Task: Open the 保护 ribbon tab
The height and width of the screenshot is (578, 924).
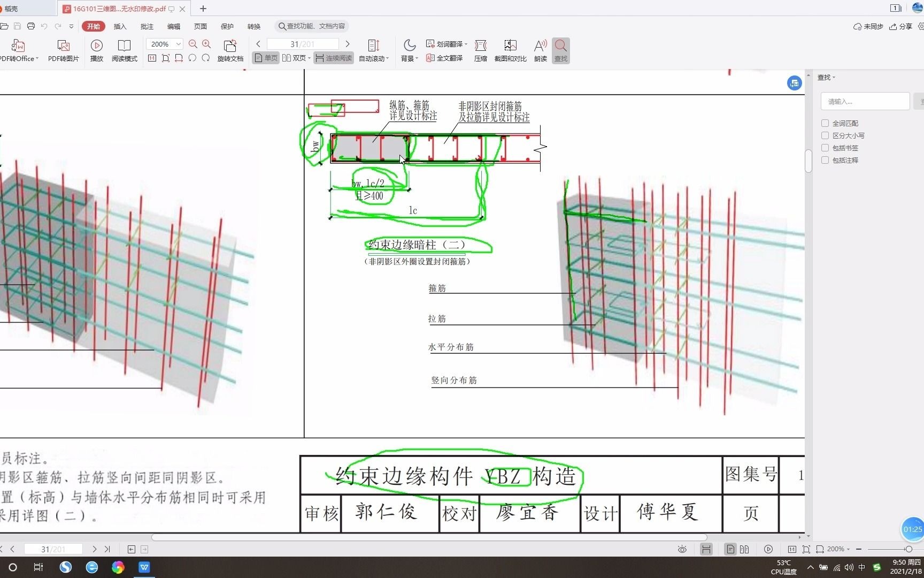Action: tap(227, 26)
